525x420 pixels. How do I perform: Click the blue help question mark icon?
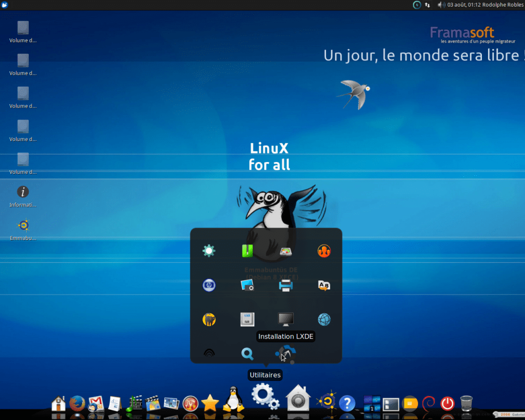347,403
